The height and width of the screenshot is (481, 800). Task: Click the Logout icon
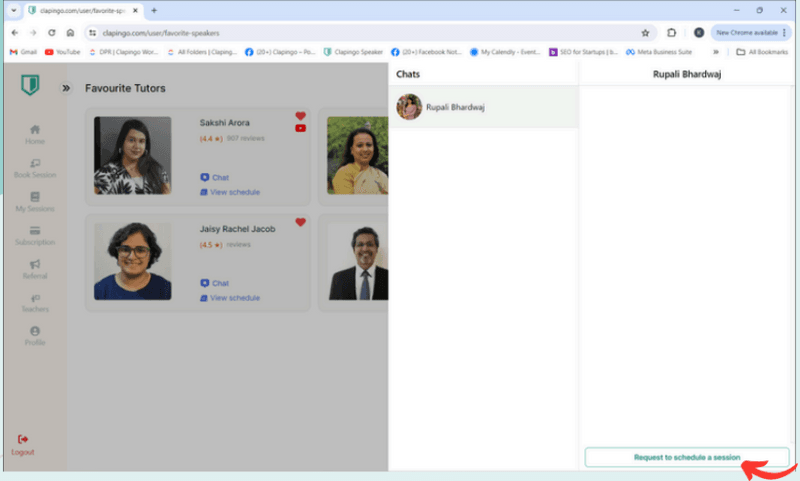[x=23, y=439]
